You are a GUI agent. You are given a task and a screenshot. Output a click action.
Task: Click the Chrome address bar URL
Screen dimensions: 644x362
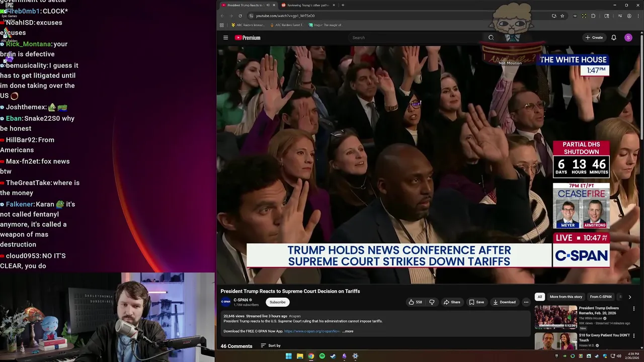(x=285, y=16)
